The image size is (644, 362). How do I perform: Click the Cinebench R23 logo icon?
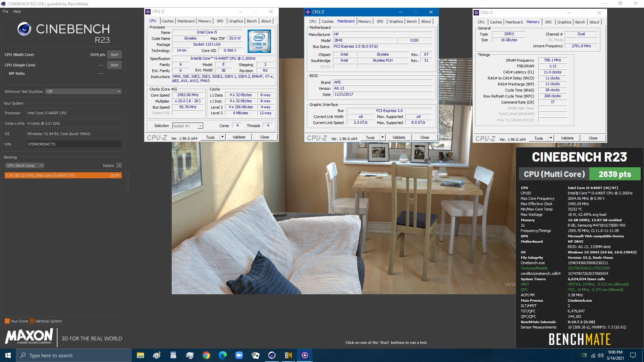tap(24, 29)
